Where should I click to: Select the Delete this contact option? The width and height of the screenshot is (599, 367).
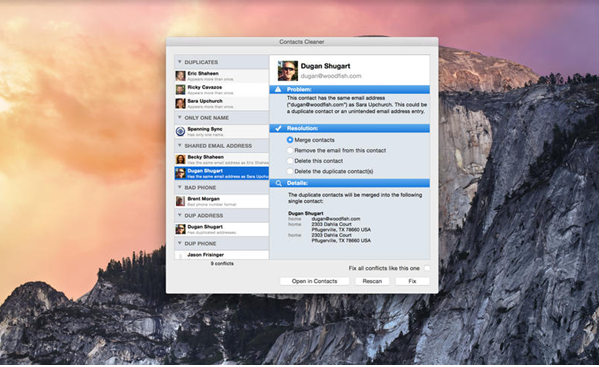[290, 161]
